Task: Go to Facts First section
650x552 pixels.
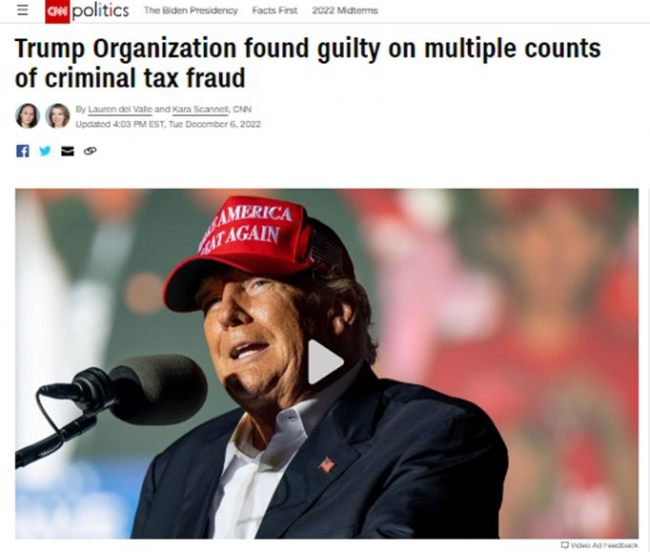Action: [276, 11]
